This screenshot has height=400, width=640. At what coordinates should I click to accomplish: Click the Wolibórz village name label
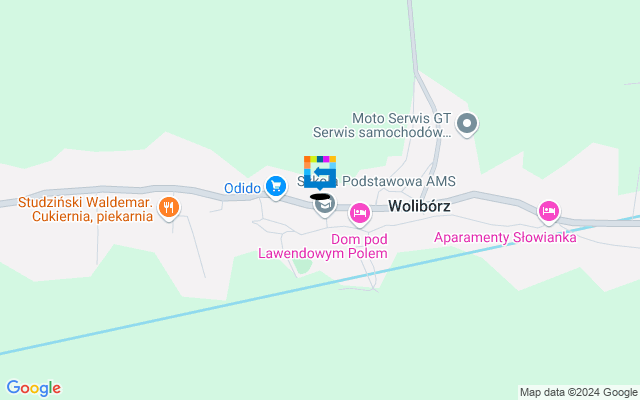click(419, 206)
